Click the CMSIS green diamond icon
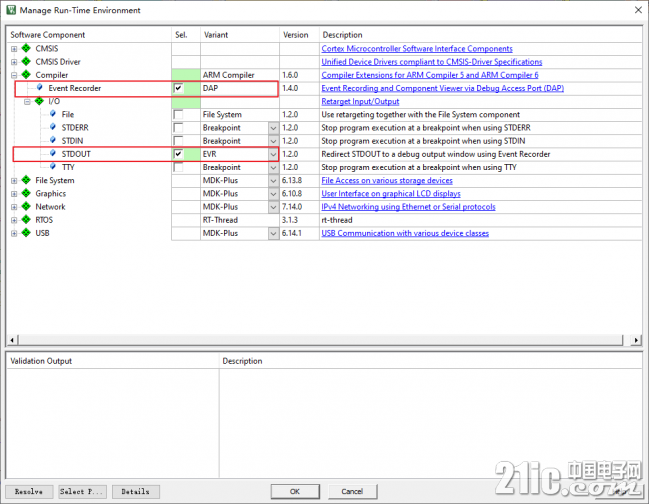This screenshot has width=649, height=504. tap(26, 48)
